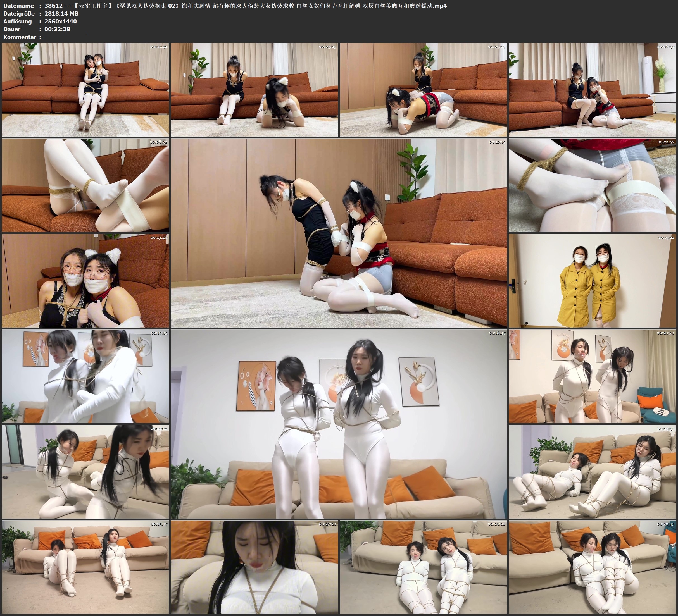Click the Dauer value 00:32:28

57,29
